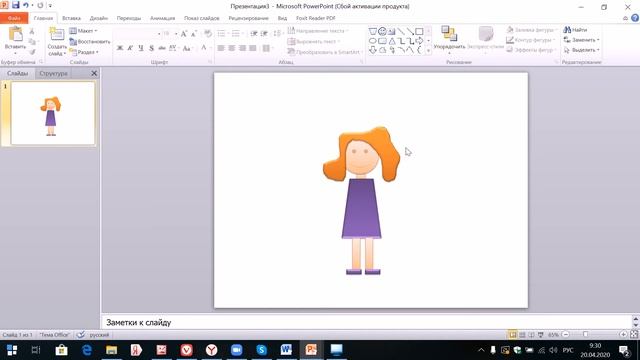Open the Файл tab
This screenshot has width=640, height=360.
pos(14,18)
